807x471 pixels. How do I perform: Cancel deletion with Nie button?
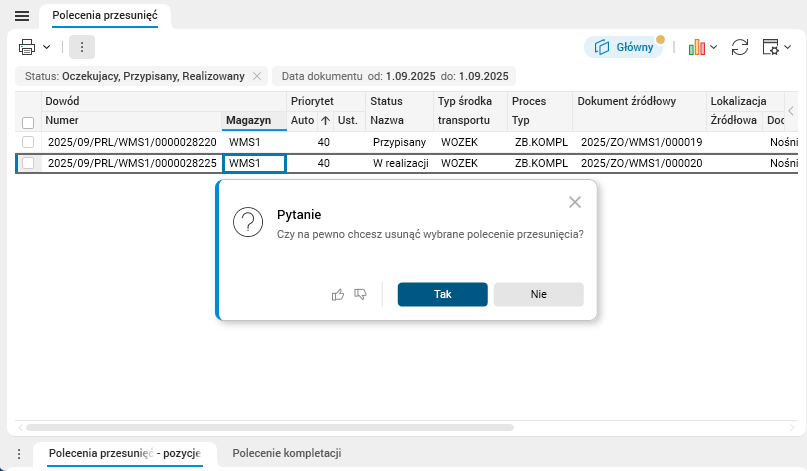pos(539,294)
